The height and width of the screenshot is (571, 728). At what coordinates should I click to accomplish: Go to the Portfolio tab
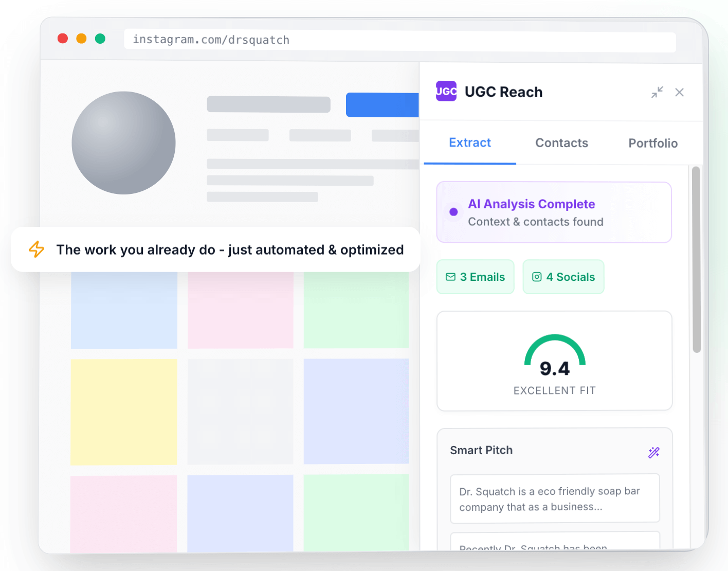point(652,143)
